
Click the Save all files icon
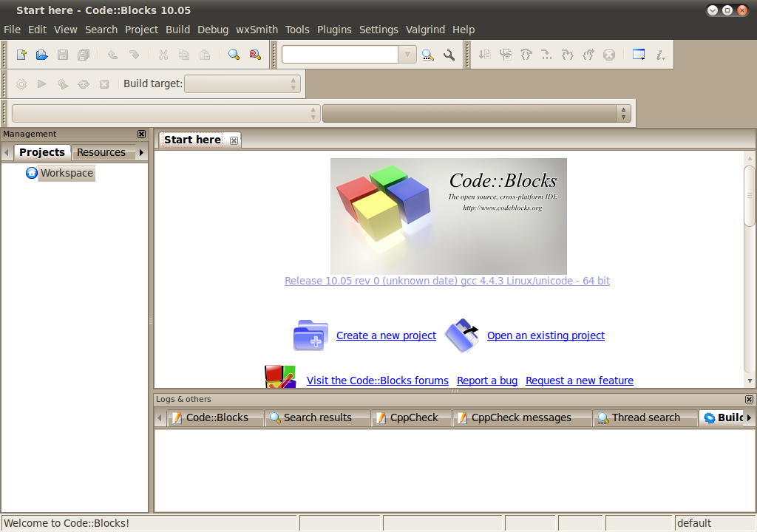84,55
